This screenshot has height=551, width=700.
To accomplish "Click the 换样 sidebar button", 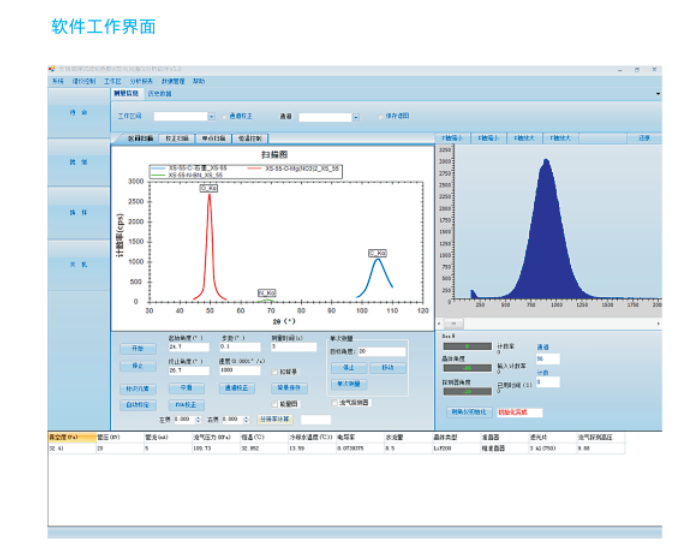I will coord(79,213).
